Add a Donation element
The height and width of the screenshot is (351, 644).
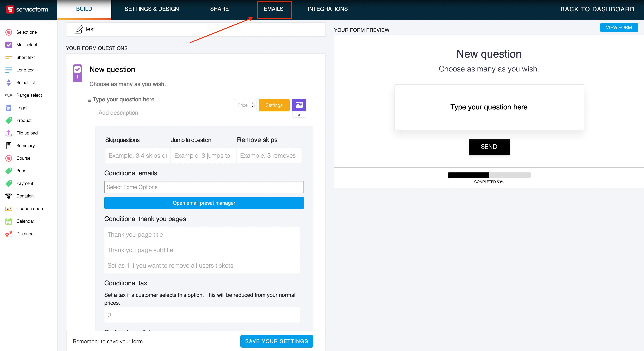point(19,196)
